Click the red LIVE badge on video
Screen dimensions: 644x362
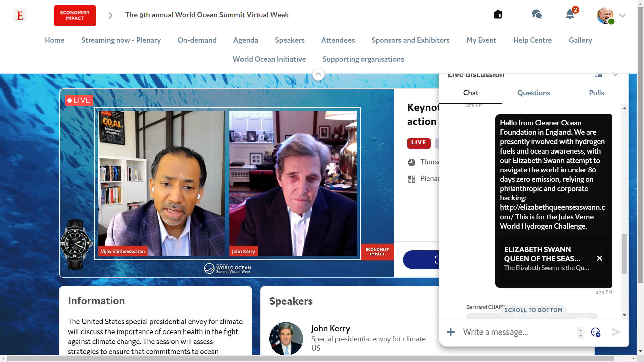click(79, 100)
